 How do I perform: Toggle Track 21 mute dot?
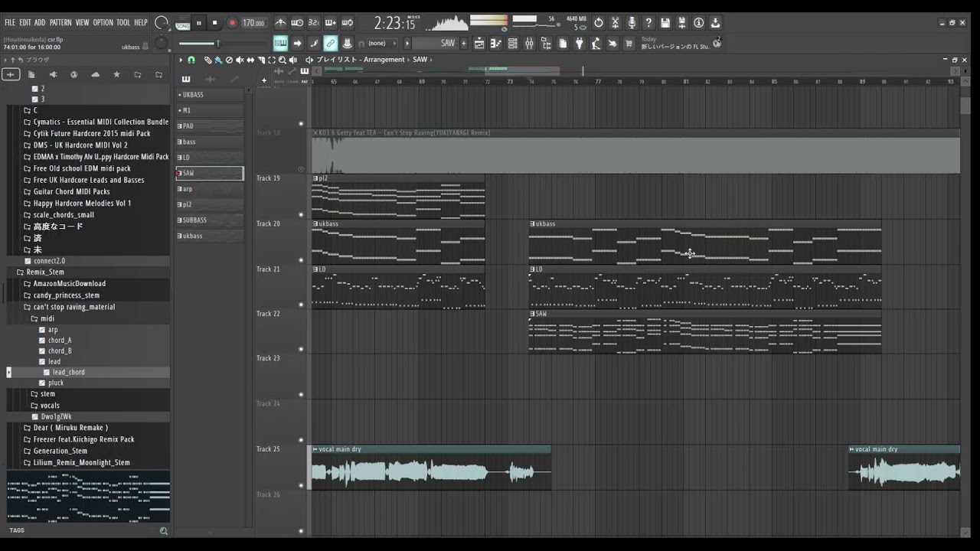click(301, 305)
